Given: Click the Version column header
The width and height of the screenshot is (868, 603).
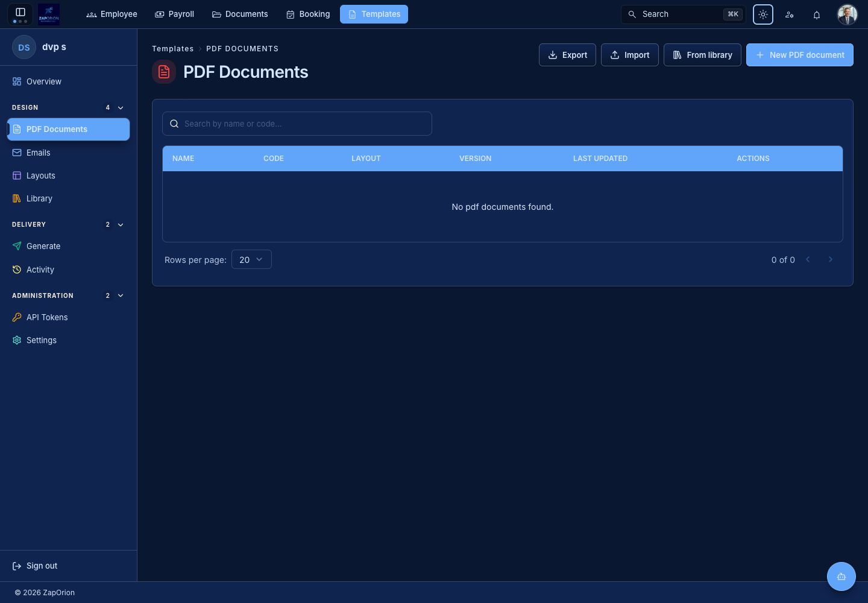Looking at the screenshot, I should [x=476, y=159].
